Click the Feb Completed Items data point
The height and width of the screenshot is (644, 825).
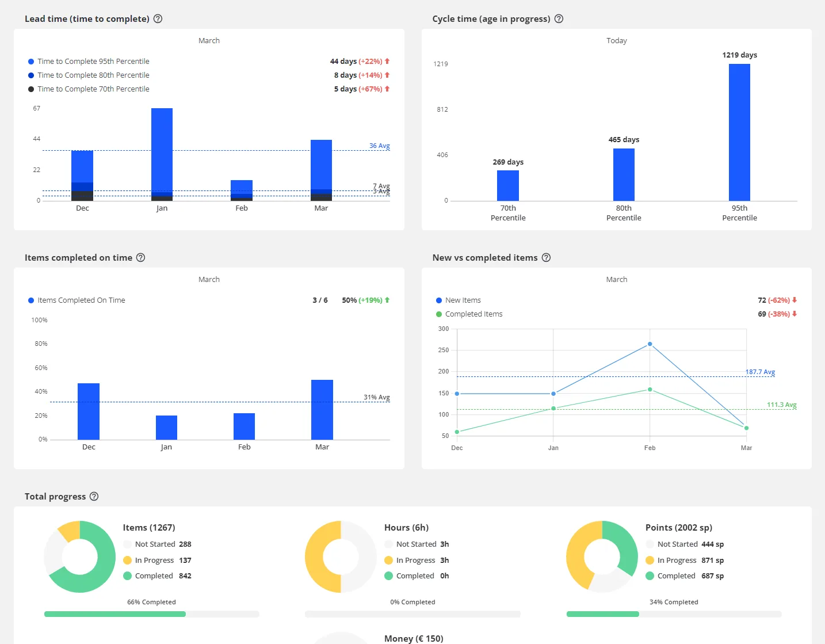pos(650,390)
